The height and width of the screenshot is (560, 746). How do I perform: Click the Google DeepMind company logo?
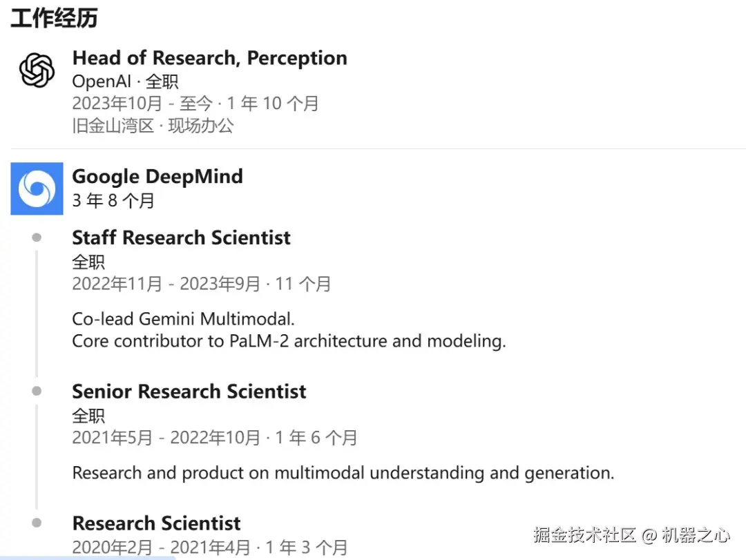point(37,189)
